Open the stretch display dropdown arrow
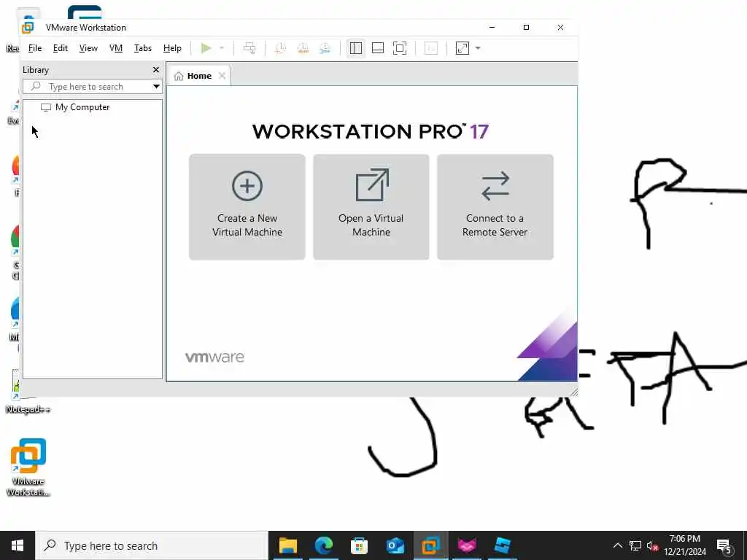 [x=478, y=48]
